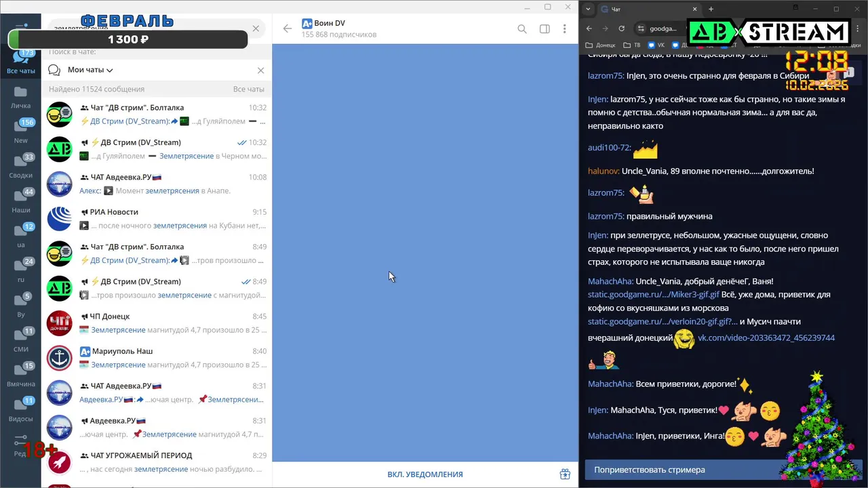Click the browser back button
Viewport: 868px width, 488px height.
click(x=589, y=28)
